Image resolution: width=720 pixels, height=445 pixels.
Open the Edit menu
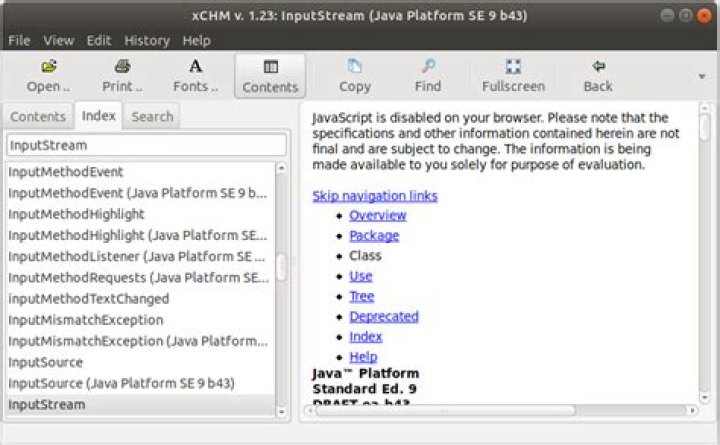click(x=99, y=40)
